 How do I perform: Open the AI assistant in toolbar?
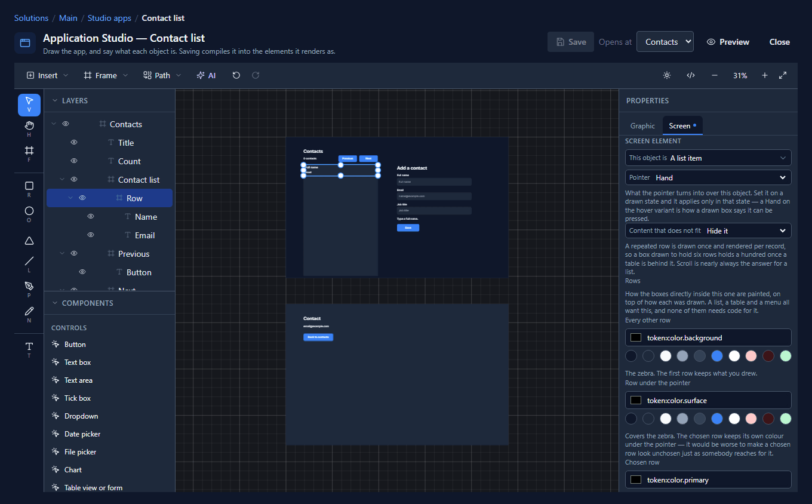[x=206, y=75]
